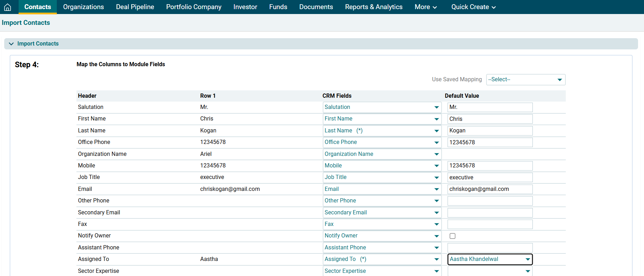This screenshot has width=644, height=276.
Task: Click the empty Fax default value field
Action: click(x=490, y=224)
